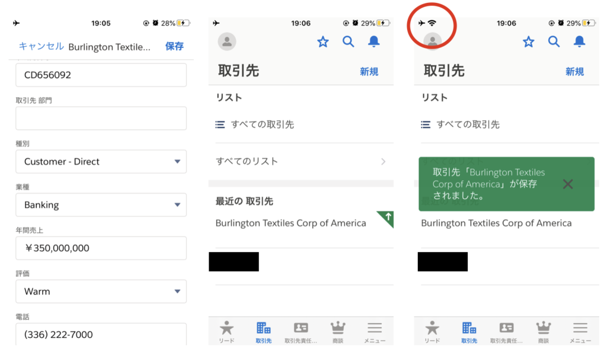Screen dimensions: 607x364
Task: Click the 年間売上 field ¥350,000,000
Action: 101,248
